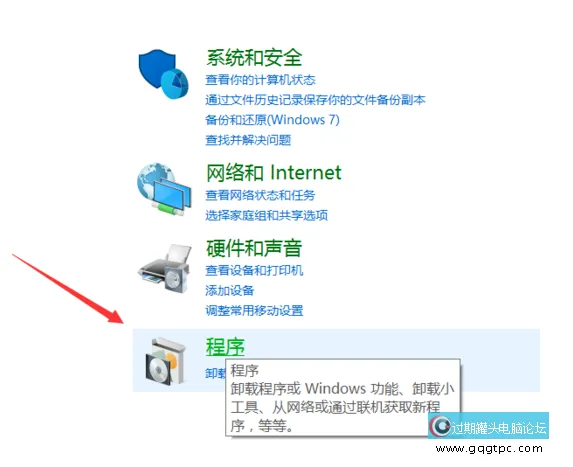Select the 添加设备 link
Viewport: 573px width, 467px height.
pos(229,291)
